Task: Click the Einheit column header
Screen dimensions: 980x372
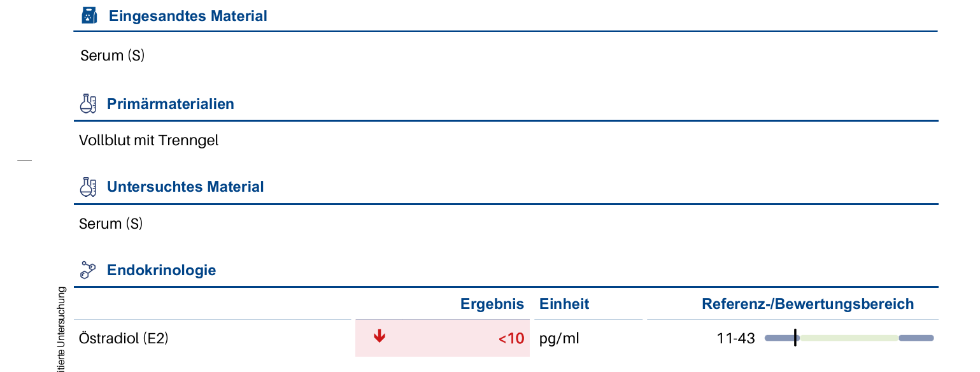Action: click(564, 304)
